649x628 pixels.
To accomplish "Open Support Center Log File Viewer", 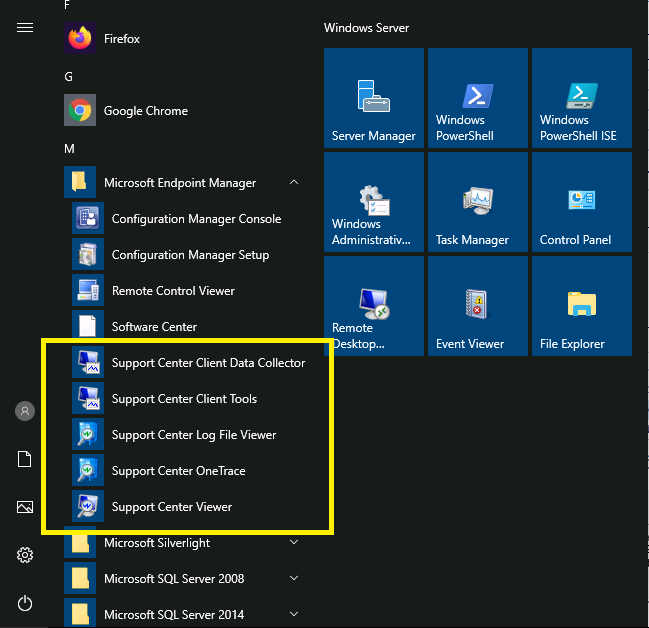I will (x=186, y=435).
